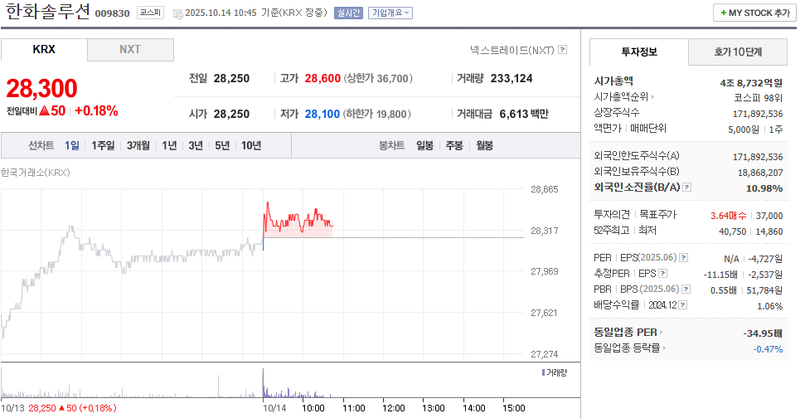This screenshot has width=800, height=419.
Task: Select the 1일 line chart period
Action: (x=72, y=145)
